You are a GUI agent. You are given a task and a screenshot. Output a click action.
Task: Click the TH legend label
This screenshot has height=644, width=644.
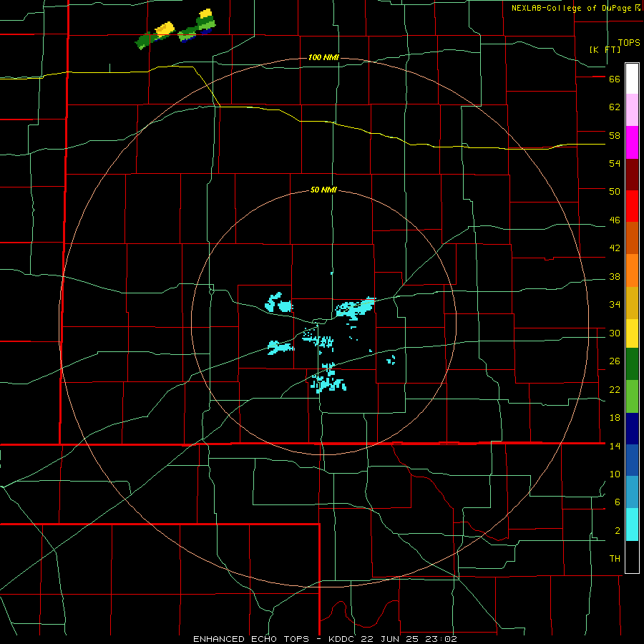(x=615, y=559)
